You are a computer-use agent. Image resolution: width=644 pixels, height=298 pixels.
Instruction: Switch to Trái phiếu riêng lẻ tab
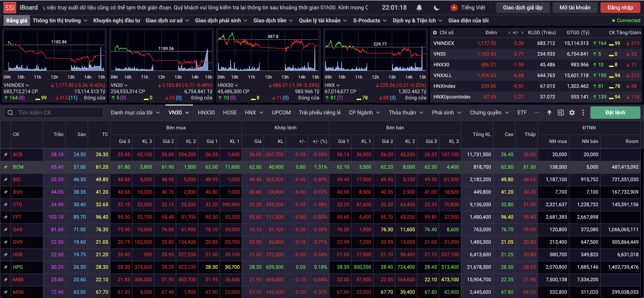320,113
